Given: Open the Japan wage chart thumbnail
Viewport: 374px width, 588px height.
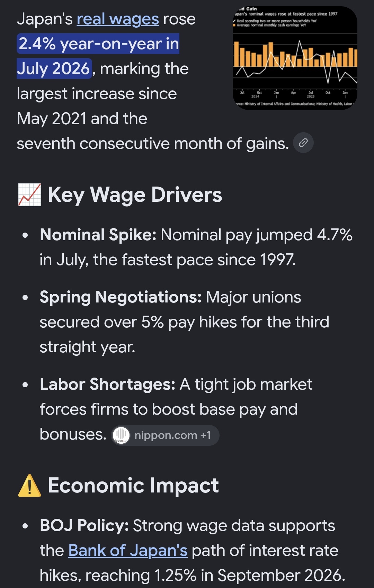Looking at the screenshot, I should (295, 58).
